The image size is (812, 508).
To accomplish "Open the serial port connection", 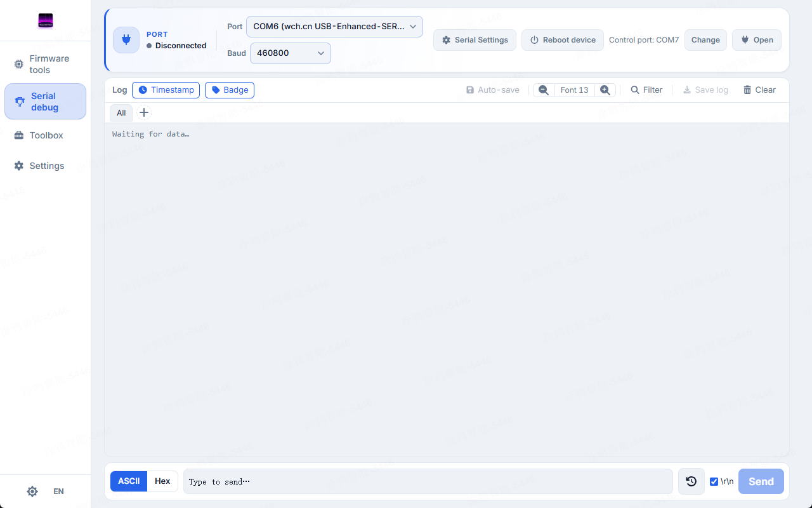I will [757, 40].
